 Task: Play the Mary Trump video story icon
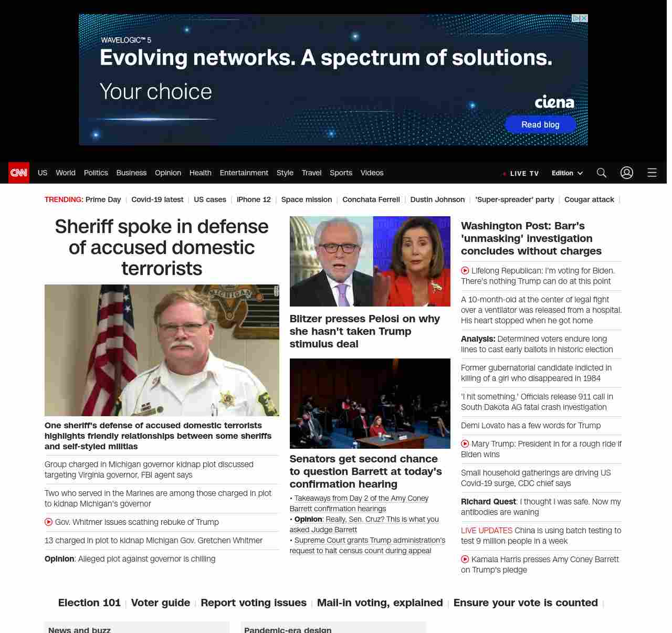point(465,444)
